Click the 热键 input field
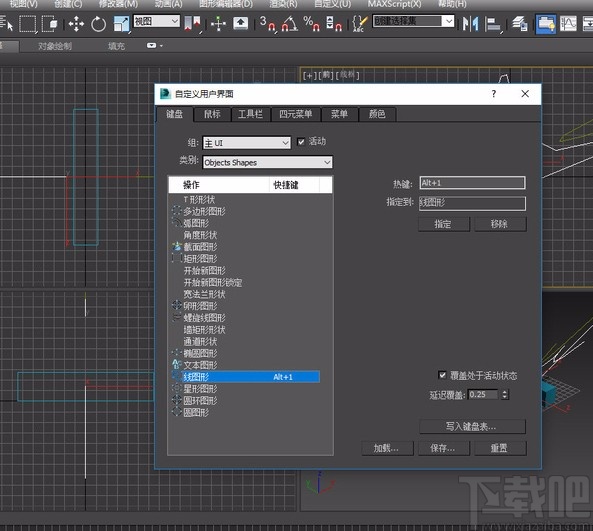 (472, 183)
